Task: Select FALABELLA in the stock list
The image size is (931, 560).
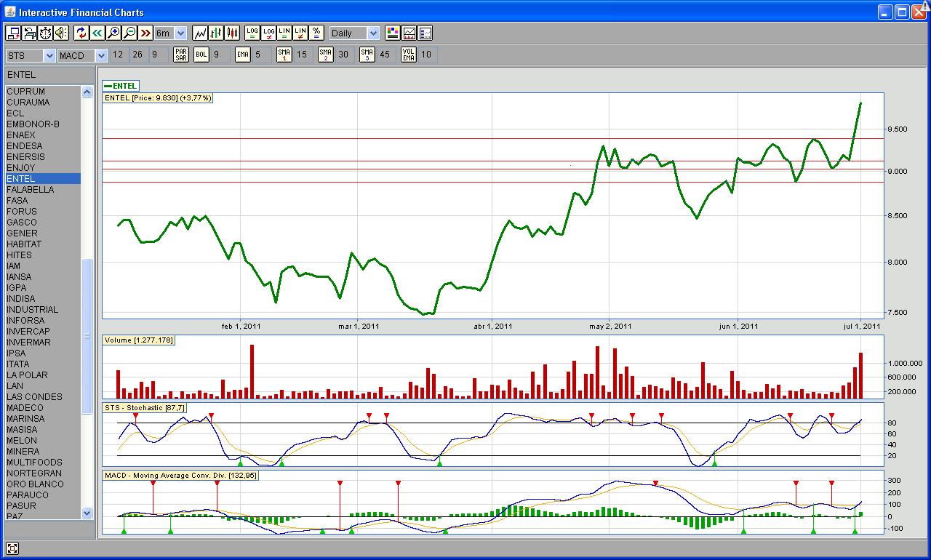Action: [30, 190]
